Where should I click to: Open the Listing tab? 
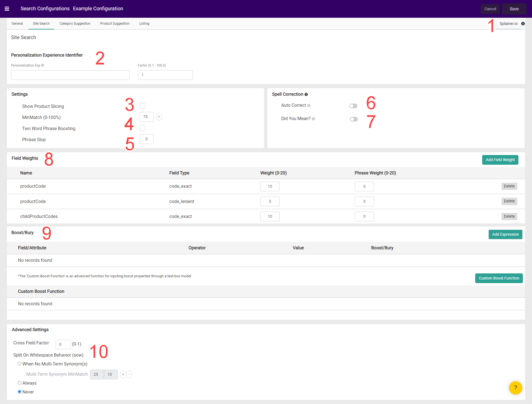click(x=144, y=24)
